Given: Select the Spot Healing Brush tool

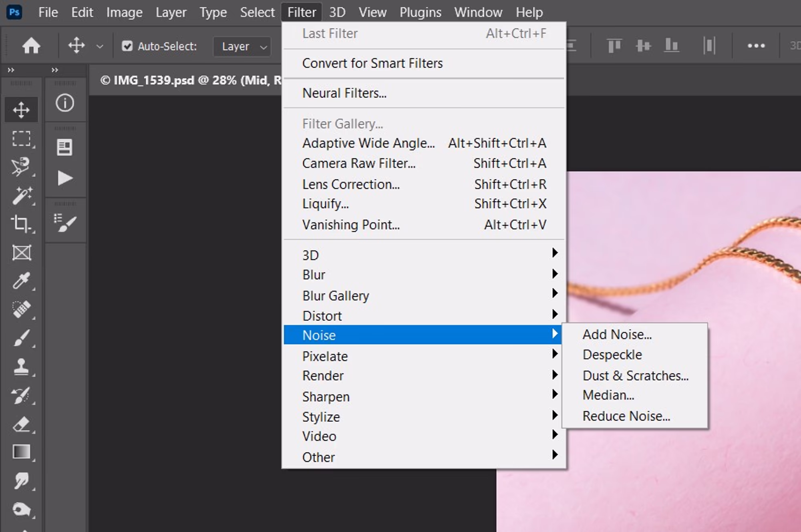Looking at the screenshot, I should 21,309.
